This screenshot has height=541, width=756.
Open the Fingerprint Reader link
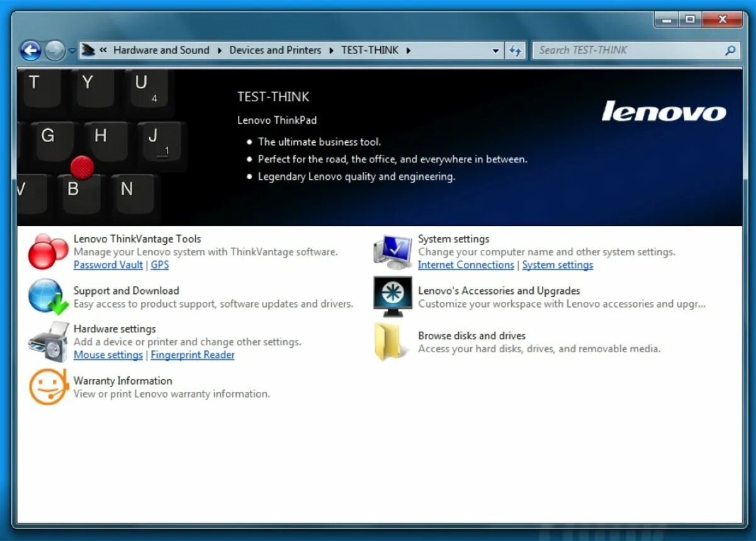tap(193, 355)
